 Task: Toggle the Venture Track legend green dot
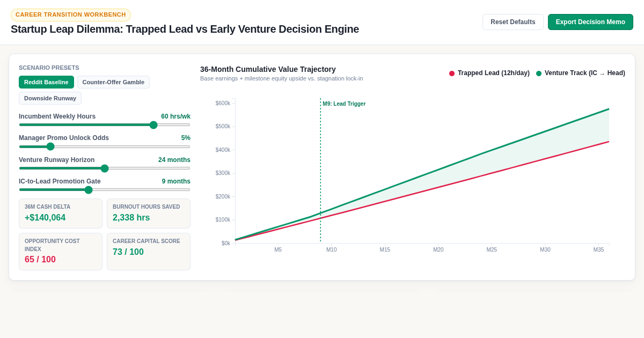coord(539,74)
